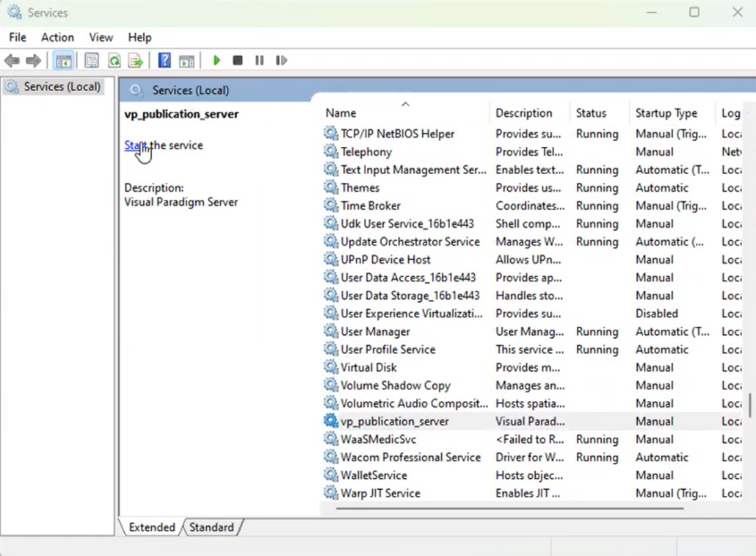Click the Start the service link
The height and width of the screenshot is (556, 756).
pos(135,145)
